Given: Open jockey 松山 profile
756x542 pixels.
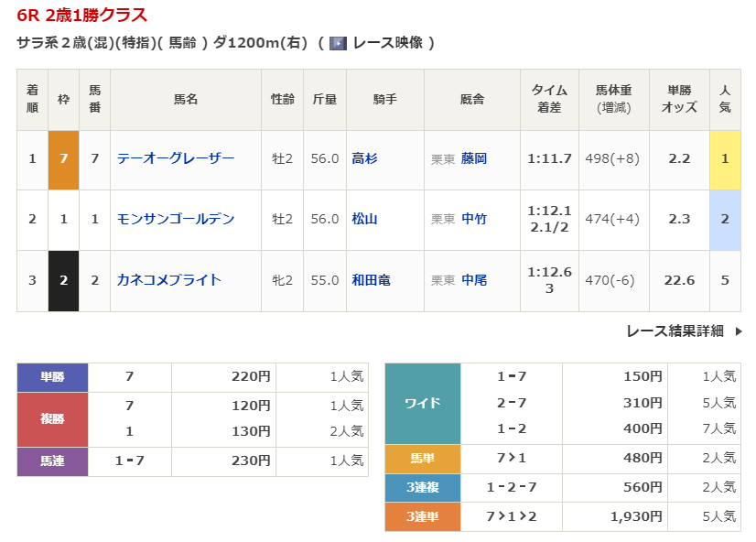Looking at the screenshot, I should tap(364, 219).
